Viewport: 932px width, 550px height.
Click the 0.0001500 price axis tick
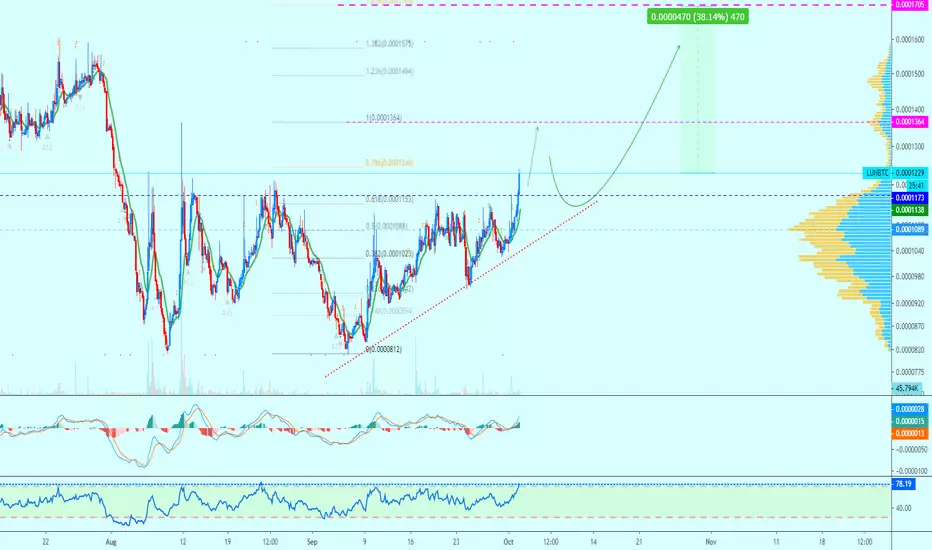[x=910, y=74]
